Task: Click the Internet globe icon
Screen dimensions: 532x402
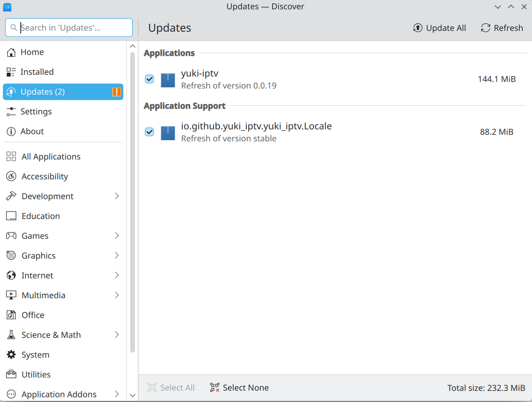Action: coord(11,275)
